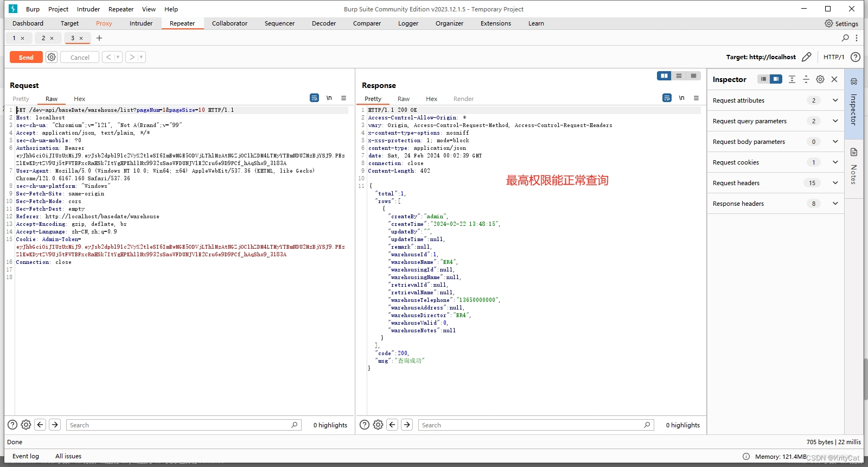Image resolution: width=868 pixels, height=467 pixels.
Task: Close Repeater tab 1
Action: (x=22, y=38)
